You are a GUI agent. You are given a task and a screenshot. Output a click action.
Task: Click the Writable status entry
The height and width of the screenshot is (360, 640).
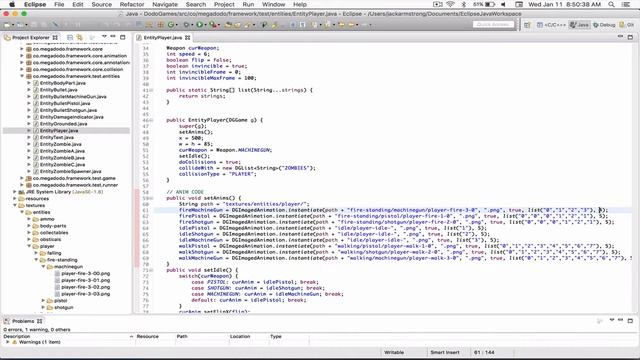pyautogui.click(x=394, y=352)
